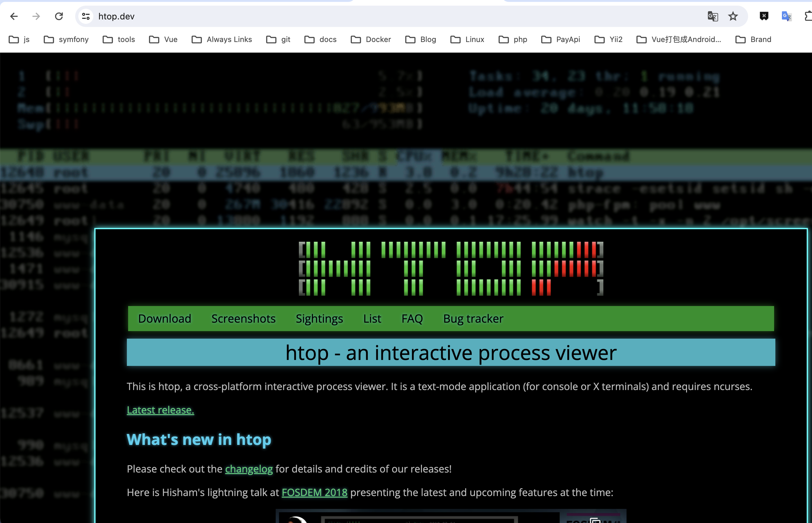The image size is (812, 523).
Task: Click the translate page icon
Action: [713, 16]
